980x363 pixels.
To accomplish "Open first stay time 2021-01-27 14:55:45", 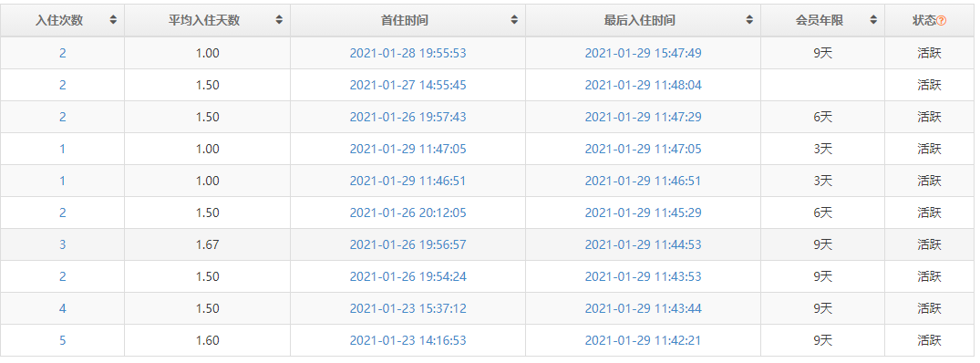I will pos(407,85).
